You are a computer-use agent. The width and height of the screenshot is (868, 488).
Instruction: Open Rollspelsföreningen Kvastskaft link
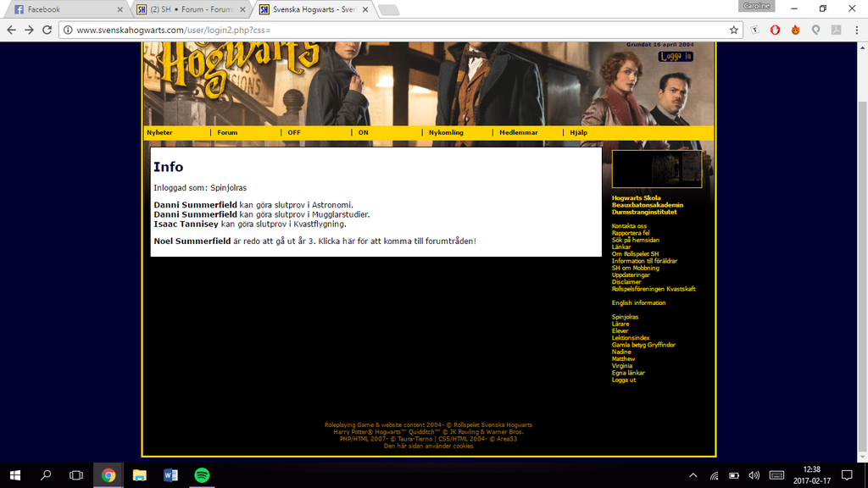click(x=654, y=290)
